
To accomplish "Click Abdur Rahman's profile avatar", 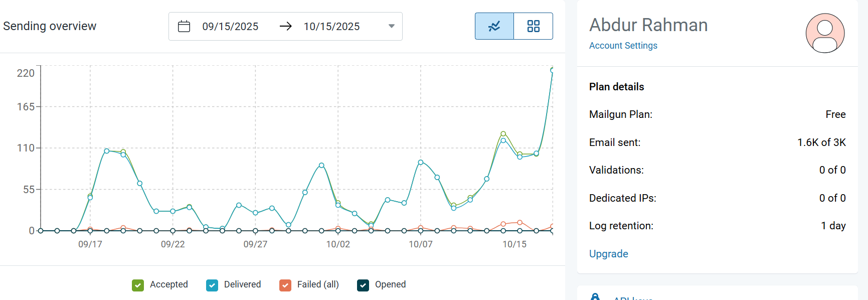I will [824, 33].
